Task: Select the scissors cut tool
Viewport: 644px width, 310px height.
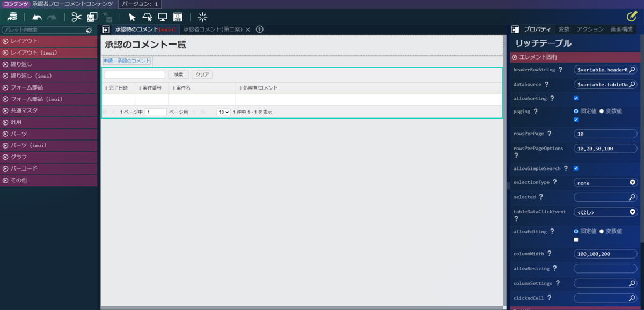Action: pos(77,17)
